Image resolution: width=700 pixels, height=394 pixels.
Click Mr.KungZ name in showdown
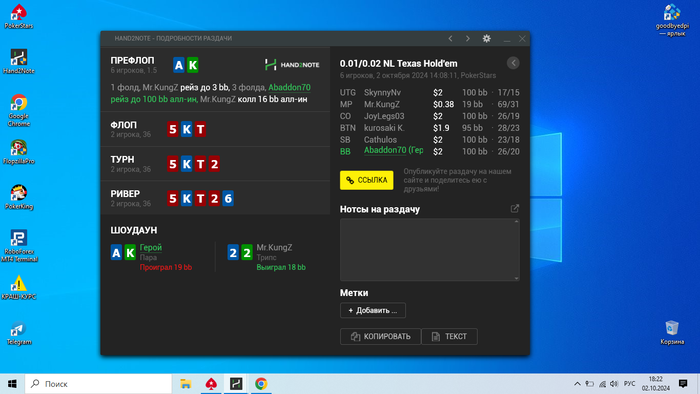point(274,248)
